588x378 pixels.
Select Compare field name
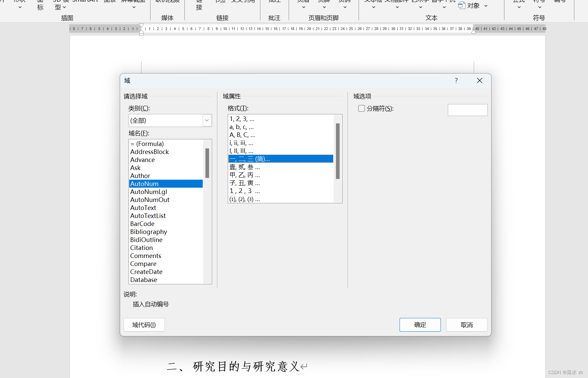coord(166,264)
